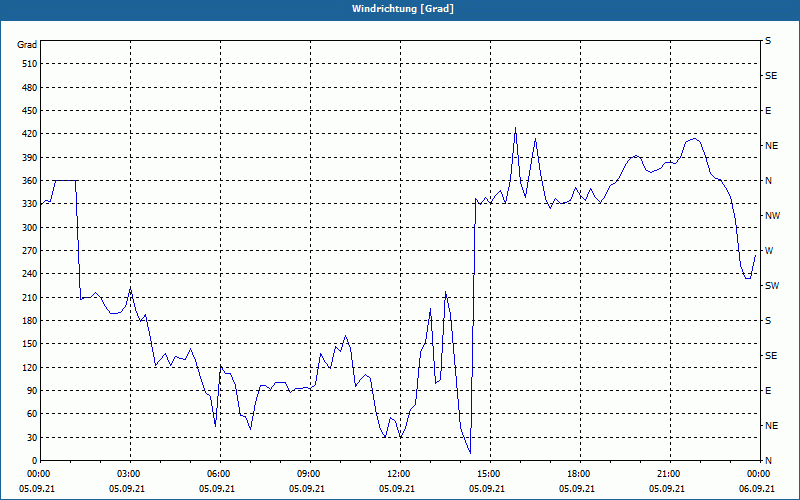Click the NE compass label near the 30 gridline
Image resolution: width=800 pixels, height=500 pixels.
[x=771, y=426]
